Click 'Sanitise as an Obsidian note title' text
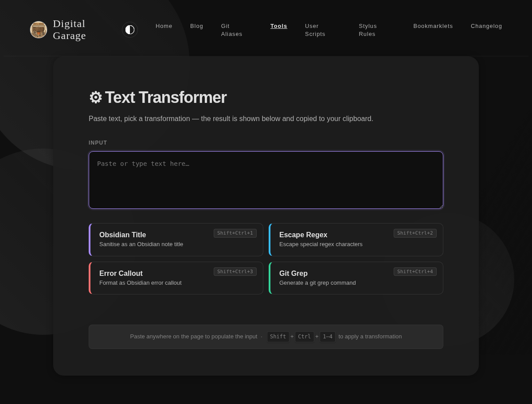532x404 pixels. tap(141, 244)
